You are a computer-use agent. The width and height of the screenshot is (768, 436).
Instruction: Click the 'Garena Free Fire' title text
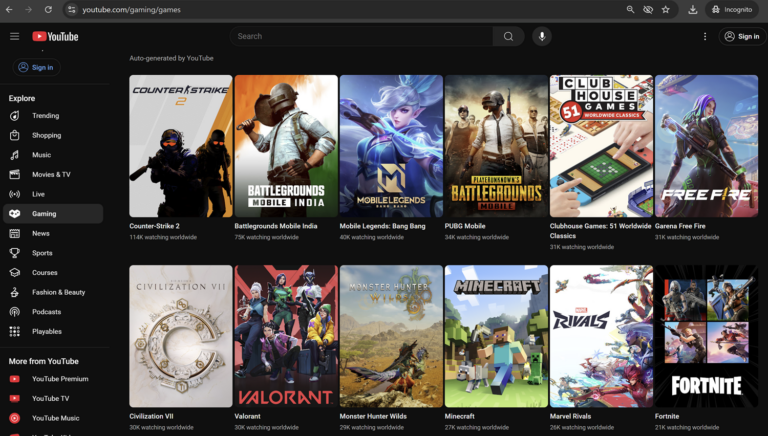680,226
